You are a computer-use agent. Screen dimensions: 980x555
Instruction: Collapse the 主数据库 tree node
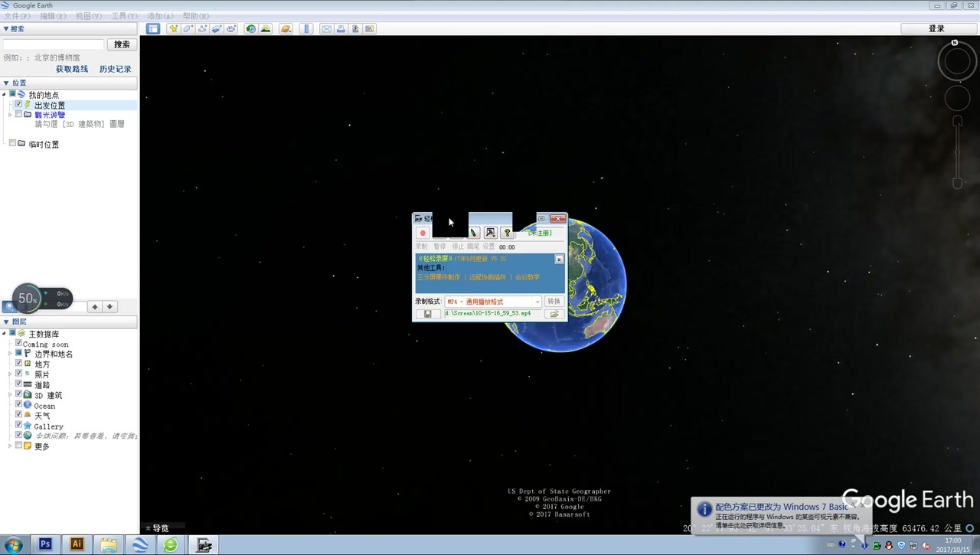pos(4,334)
